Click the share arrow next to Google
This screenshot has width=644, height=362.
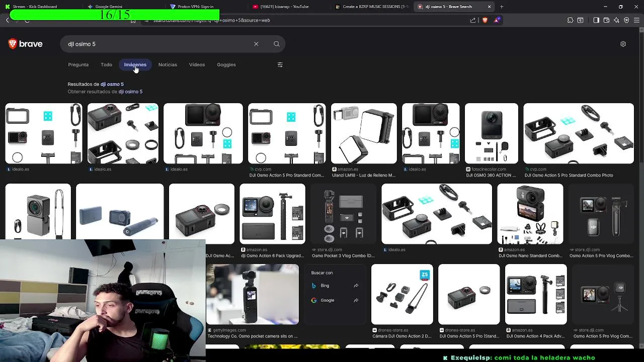(356, 300)
